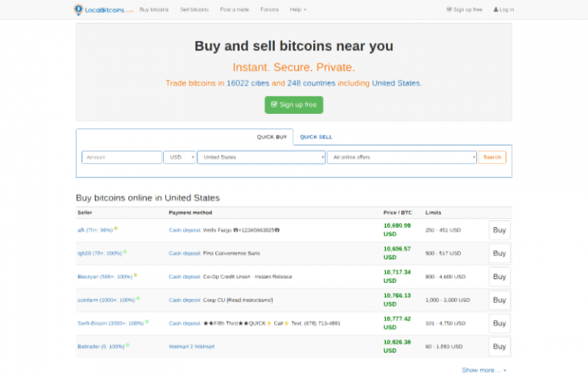Click Buy for the 10,766.13 USD offer

tap(499, 300)
